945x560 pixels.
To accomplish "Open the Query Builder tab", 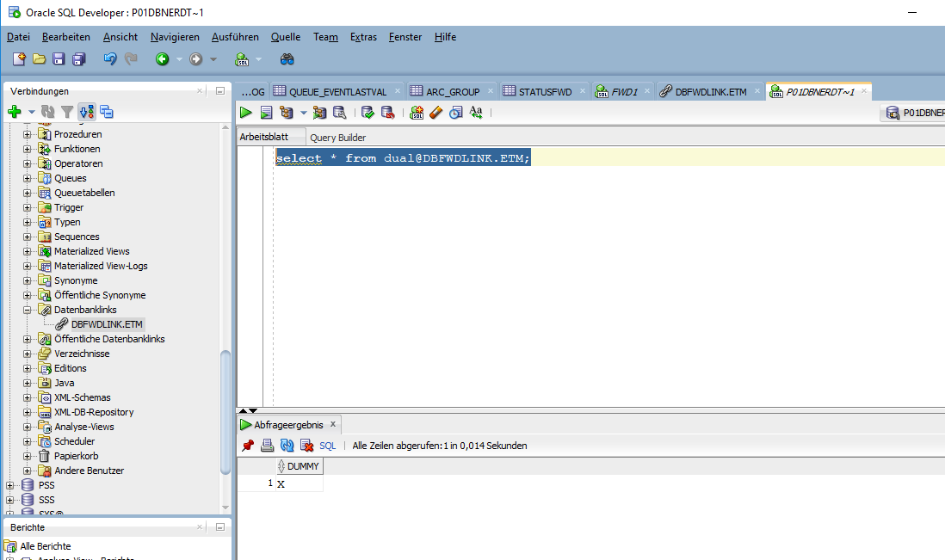I will pos(337,138).
